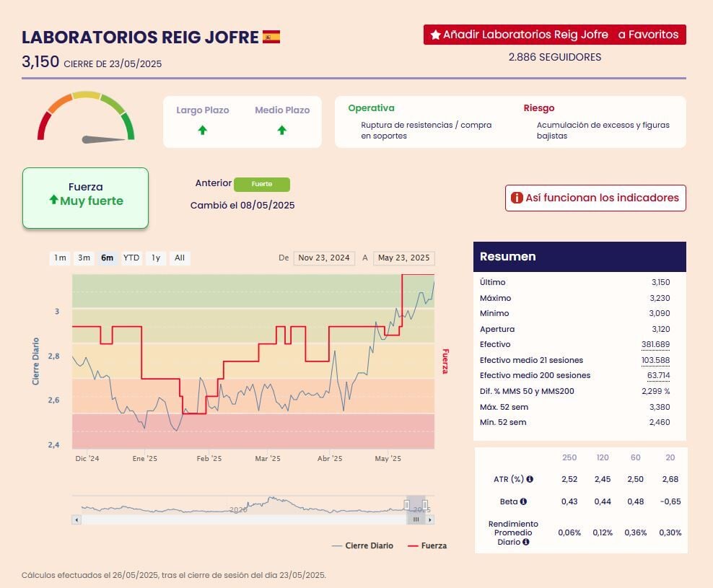This screenshot has height=588, width=713.
Task: Click the green arrow under Medio Plazo
Action: click(282, 131)
